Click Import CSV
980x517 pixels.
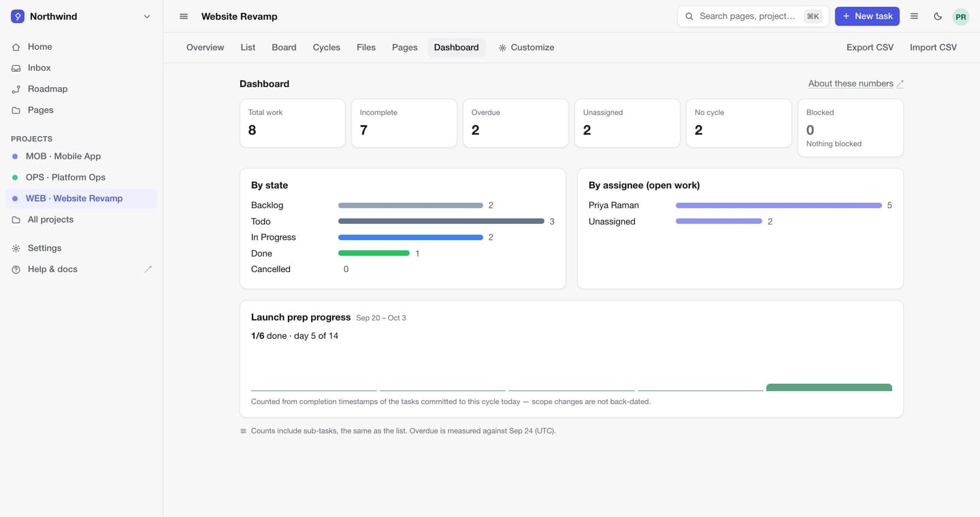click(933, 48)
